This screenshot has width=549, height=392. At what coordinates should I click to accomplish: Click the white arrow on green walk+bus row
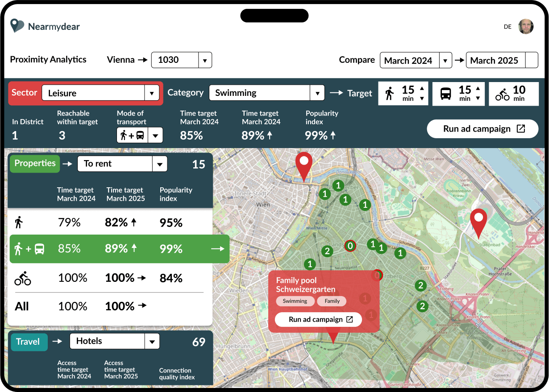pyautogui.click(x=218, y=249)
